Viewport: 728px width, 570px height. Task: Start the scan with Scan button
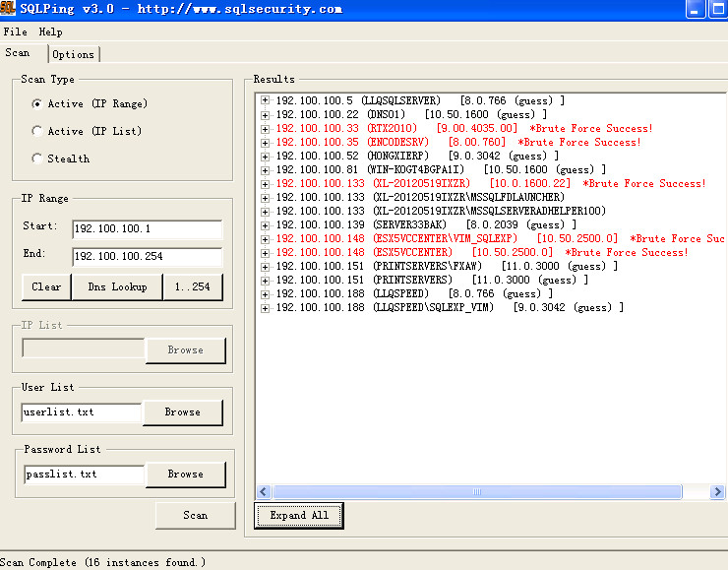[x=196, y=516]
